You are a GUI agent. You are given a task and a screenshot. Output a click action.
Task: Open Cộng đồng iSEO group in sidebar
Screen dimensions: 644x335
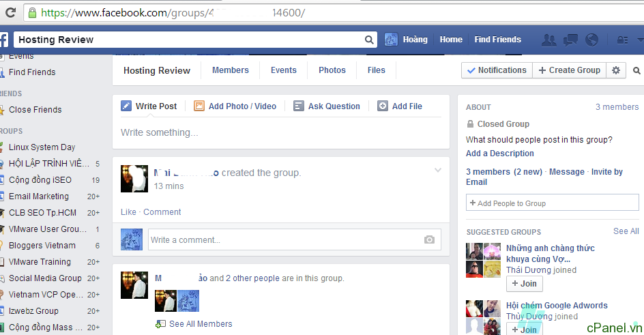tap(40, 180)
